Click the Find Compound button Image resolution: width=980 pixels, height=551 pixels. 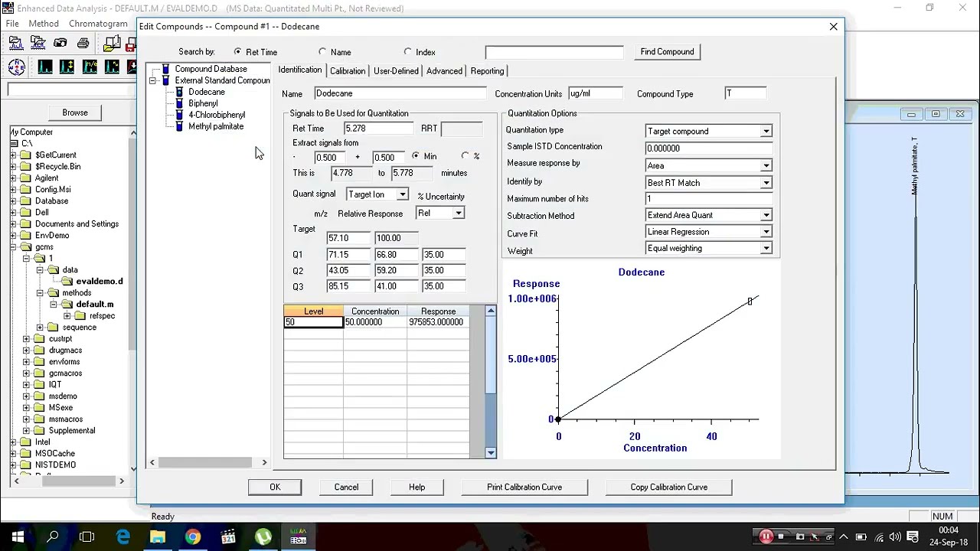point(668,52)
